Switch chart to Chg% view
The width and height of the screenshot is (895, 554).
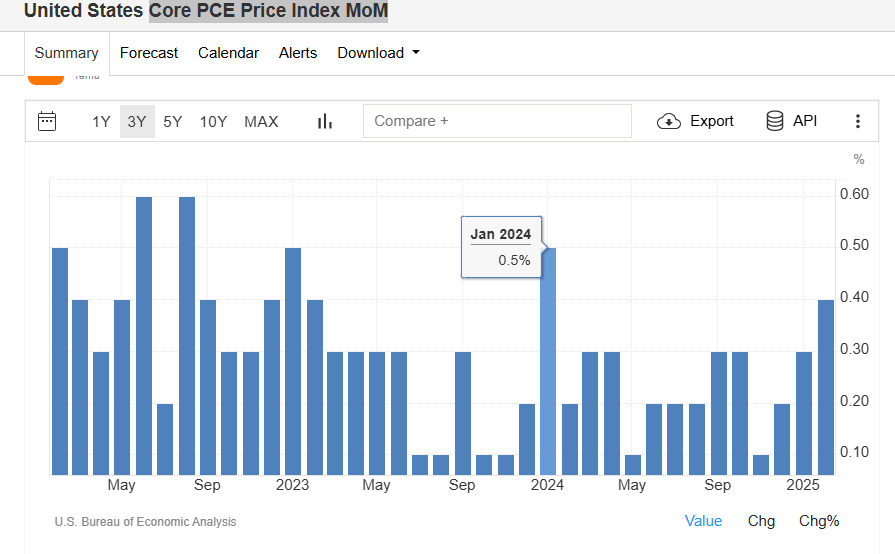(819, 521)
